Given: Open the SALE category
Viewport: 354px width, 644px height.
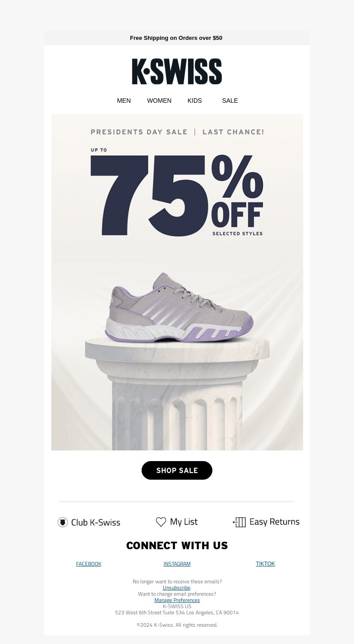Looking at the screenshot, I should point(230,101).
